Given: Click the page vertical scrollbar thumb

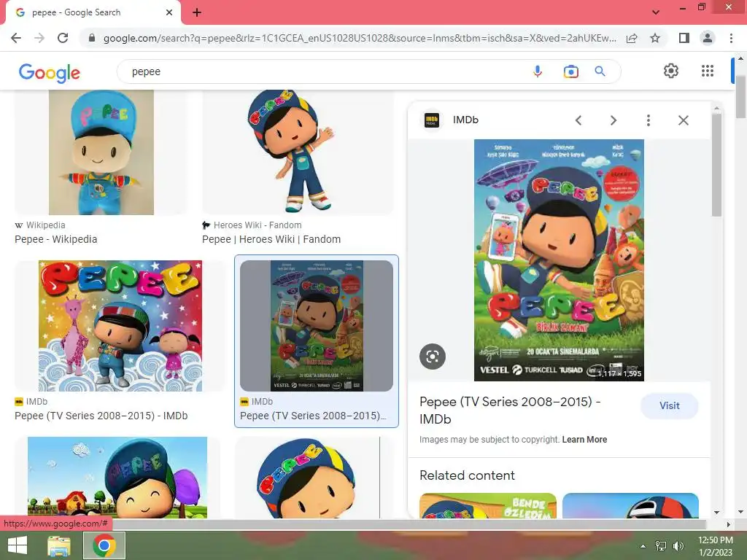Looking at the screenshot, I should point(740,97).
